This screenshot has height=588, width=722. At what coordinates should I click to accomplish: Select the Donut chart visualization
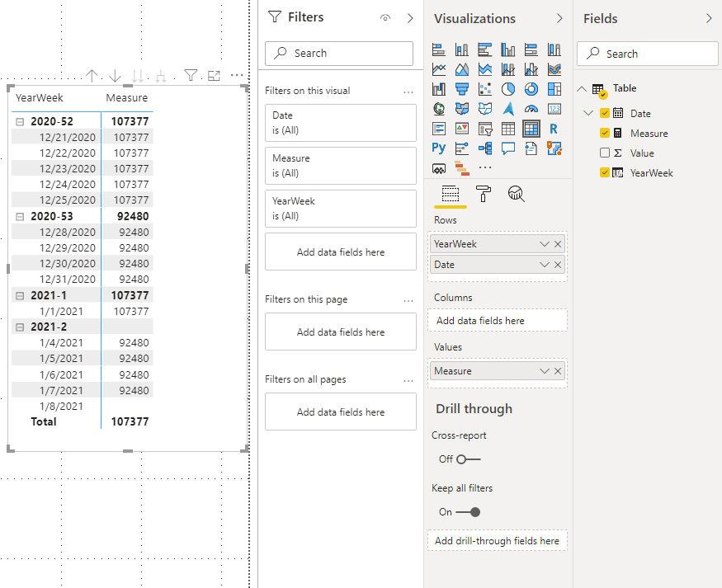click(531, 89)
